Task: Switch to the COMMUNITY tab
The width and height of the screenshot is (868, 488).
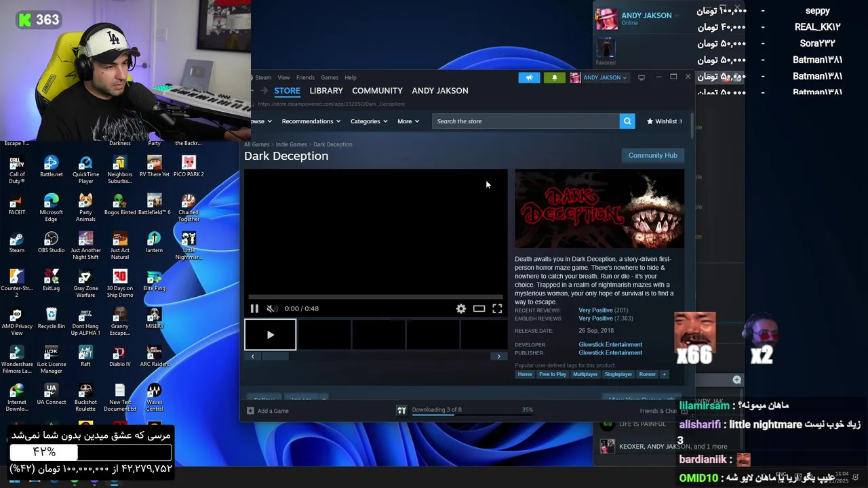Action: (x=377, y=91)
